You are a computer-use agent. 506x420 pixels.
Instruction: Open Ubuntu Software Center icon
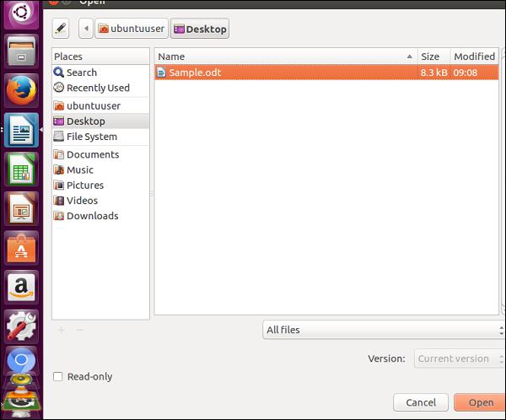21,248
